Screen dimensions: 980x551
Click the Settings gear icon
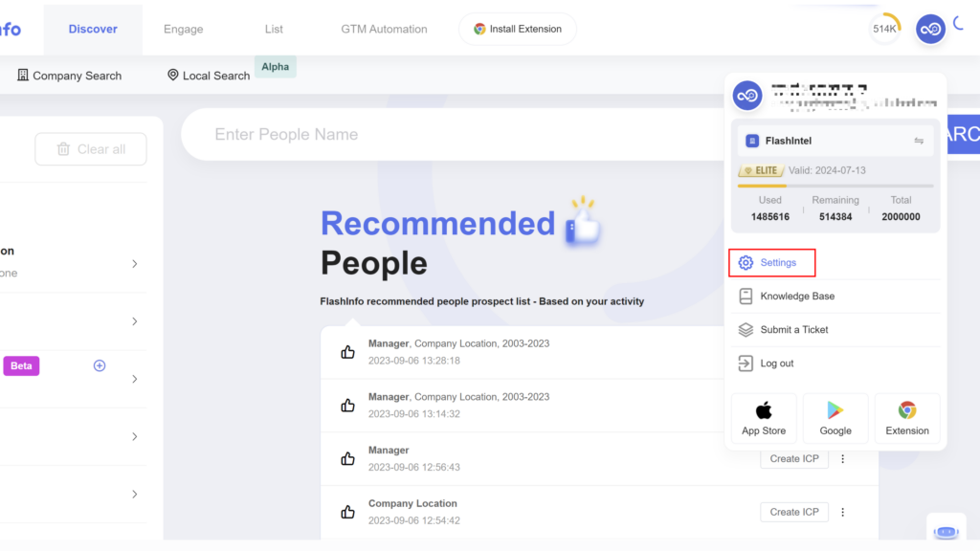(746, 262)
